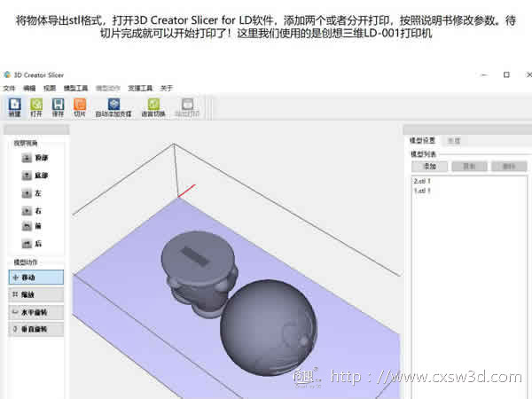Click the greyed-out menu before 支撑工具
532x399 pixels.
(x=108, y=88)
